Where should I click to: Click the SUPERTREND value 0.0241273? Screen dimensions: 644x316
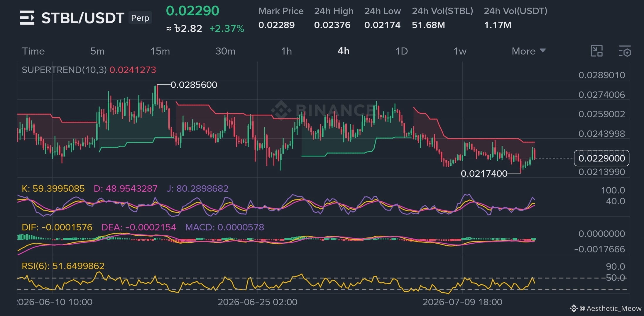tap(133, 70)
